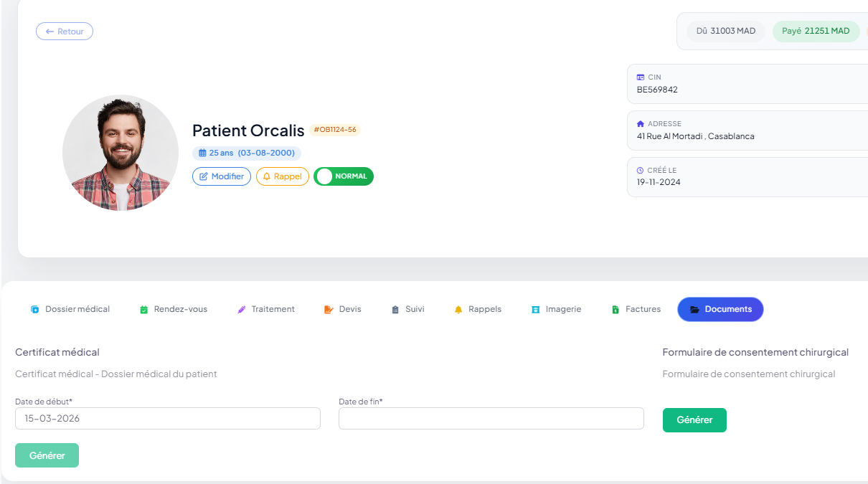The height and width of the screenshot is (484, 868).
Task: Switch to the Factures tab
Action: [x=636, y=310]
